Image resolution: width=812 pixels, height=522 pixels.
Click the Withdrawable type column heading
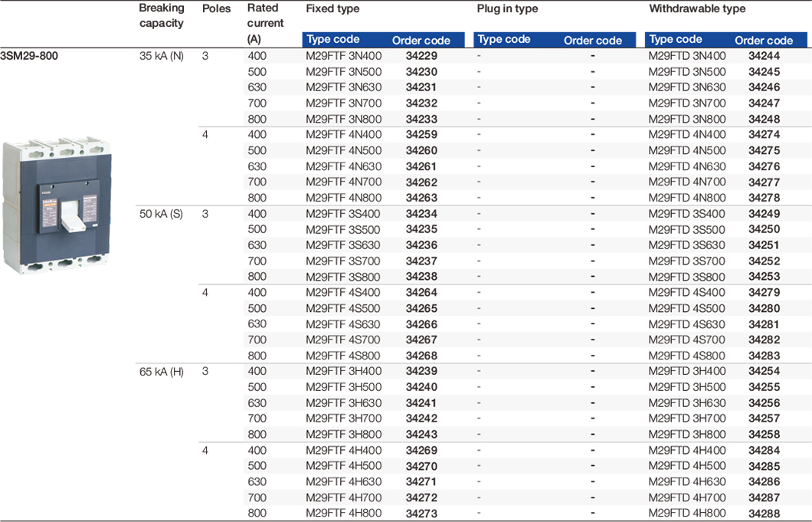point(697,9)
